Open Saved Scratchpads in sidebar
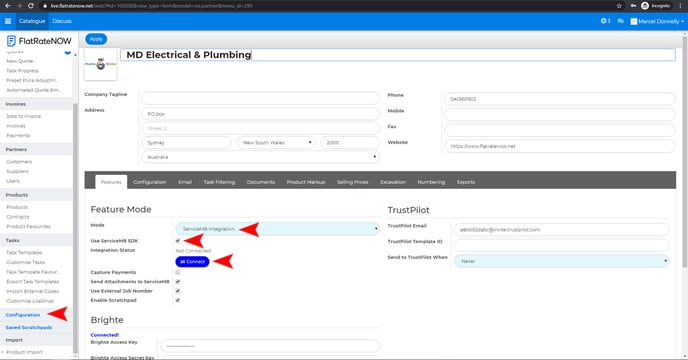 (29, 328)
